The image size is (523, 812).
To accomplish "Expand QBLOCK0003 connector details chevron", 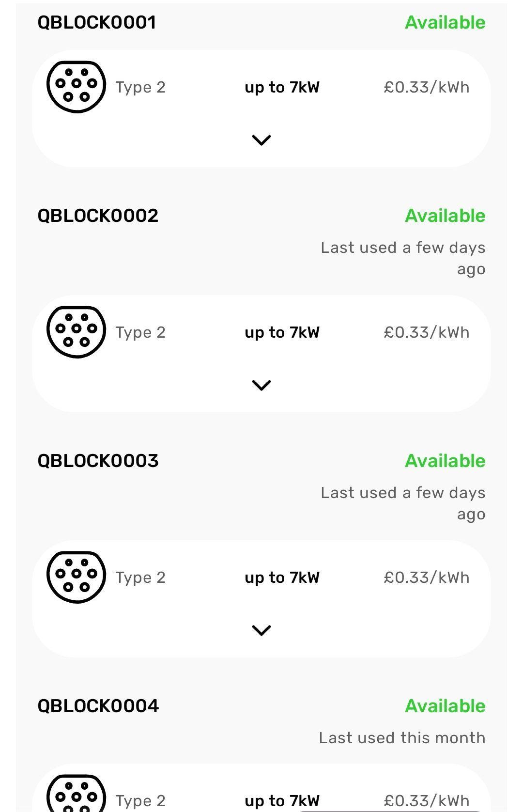I will click(x=261, y=630).
